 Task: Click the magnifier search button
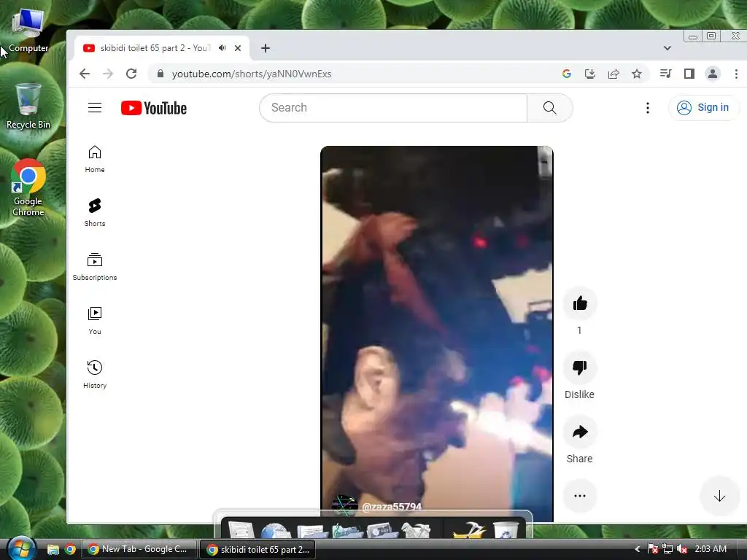coord(550,108)
